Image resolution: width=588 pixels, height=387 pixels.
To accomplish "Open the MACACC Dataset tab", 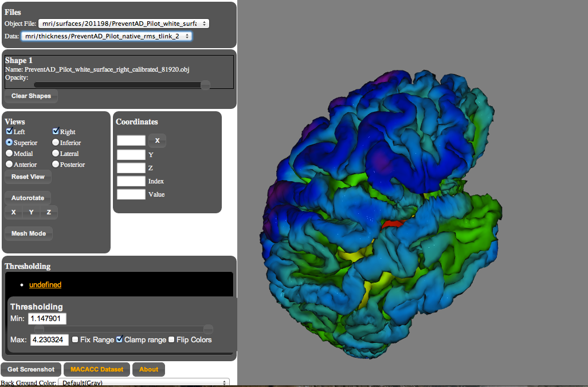I will pos(97,369).
